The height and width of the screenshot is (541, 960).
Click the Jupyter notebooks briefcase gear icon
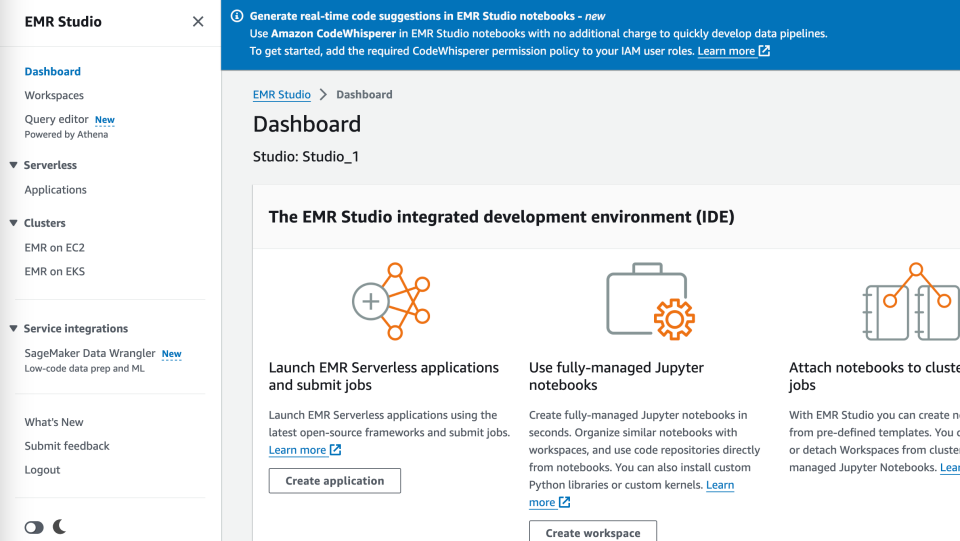coord(650,301)
